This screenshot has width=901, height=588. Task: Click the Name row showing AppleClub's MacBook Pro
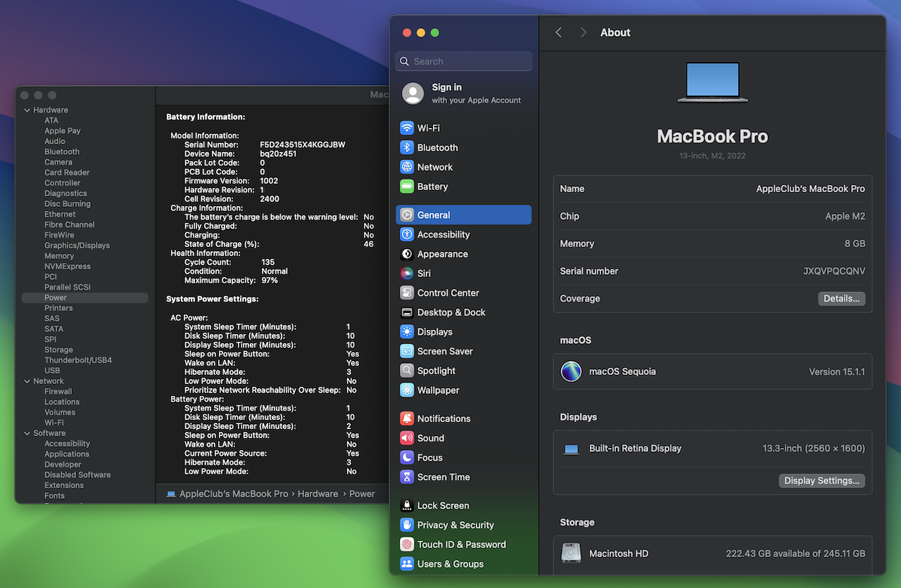(x=712, y=189)
